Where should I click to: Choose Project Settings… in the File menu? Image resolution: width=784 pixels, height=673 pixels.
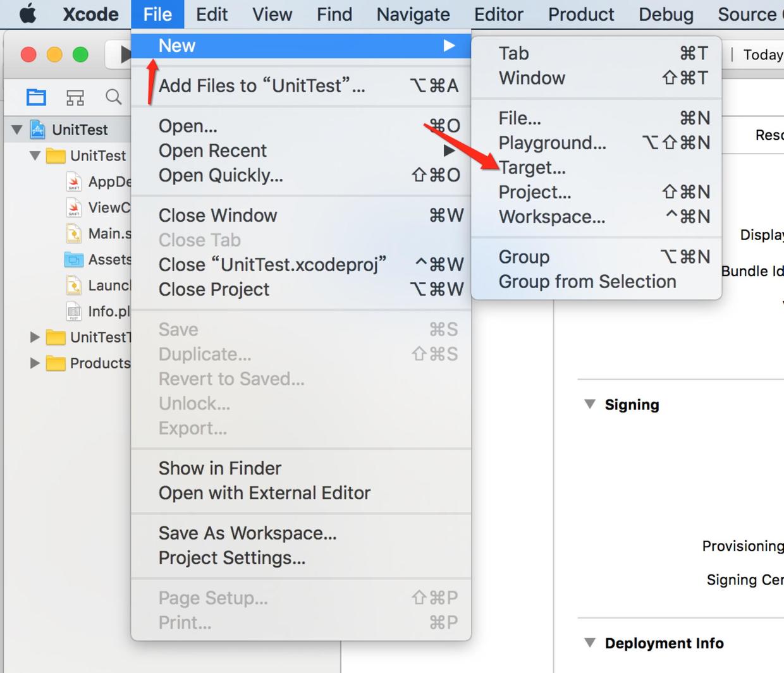[231, 558]
